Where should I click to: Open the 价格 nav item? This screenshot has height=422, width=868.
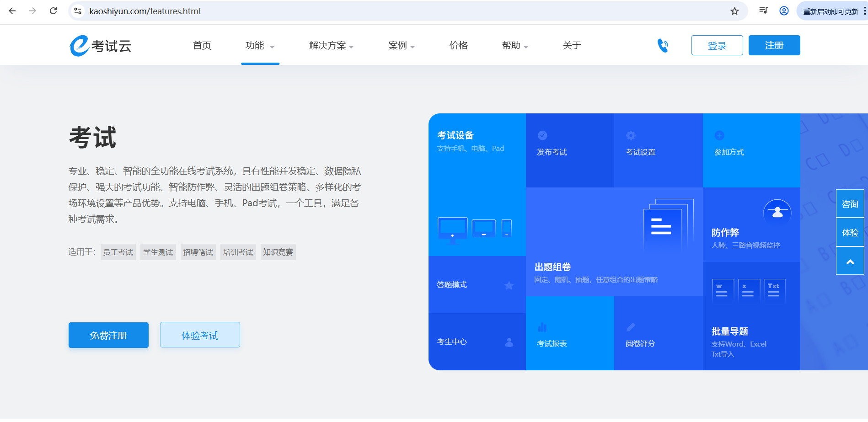(x=458, y=45)
